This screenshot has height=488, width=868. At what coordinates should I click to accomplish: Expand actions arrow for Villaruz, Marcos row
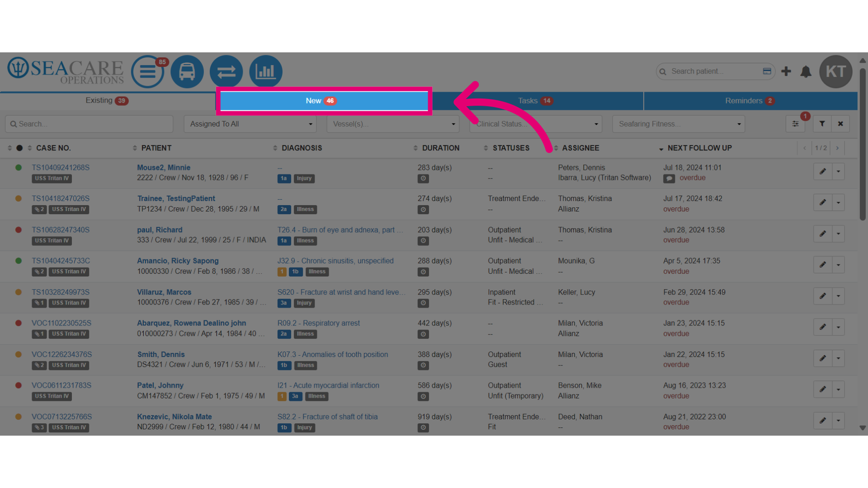coord(838,296)
